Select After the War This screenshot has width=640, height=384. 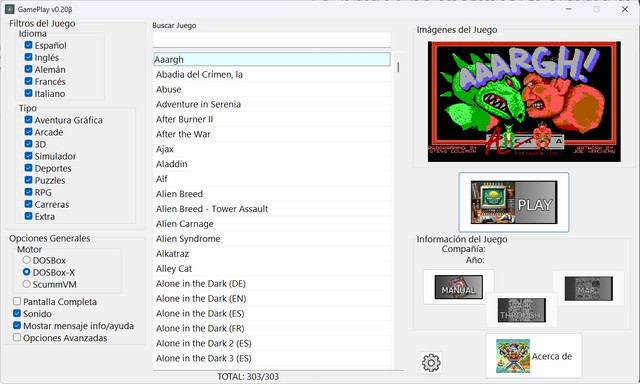click(x=272, y=134)
